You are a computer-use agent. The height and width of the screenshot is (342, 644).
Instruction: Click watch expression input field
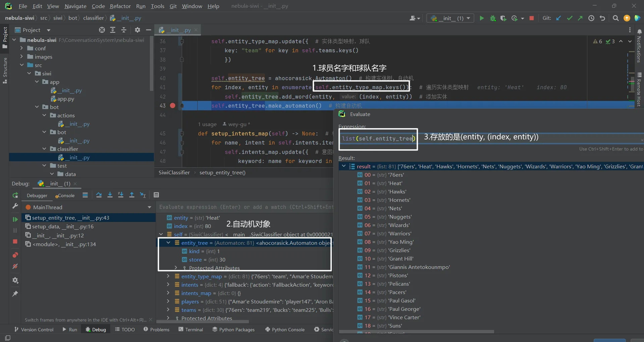click(x=246, y=207)
